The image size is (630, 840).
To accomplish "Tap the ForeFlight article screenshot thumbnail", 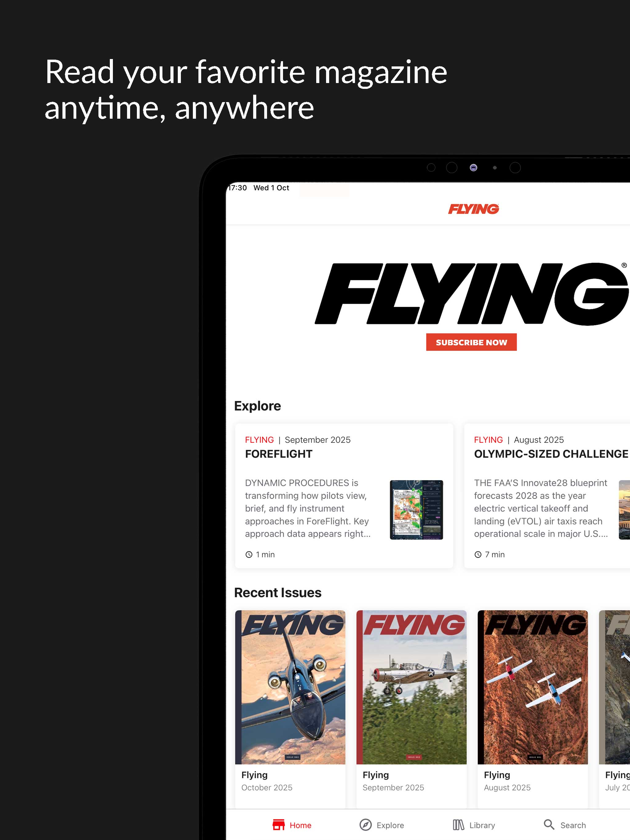I will point(417,509).
